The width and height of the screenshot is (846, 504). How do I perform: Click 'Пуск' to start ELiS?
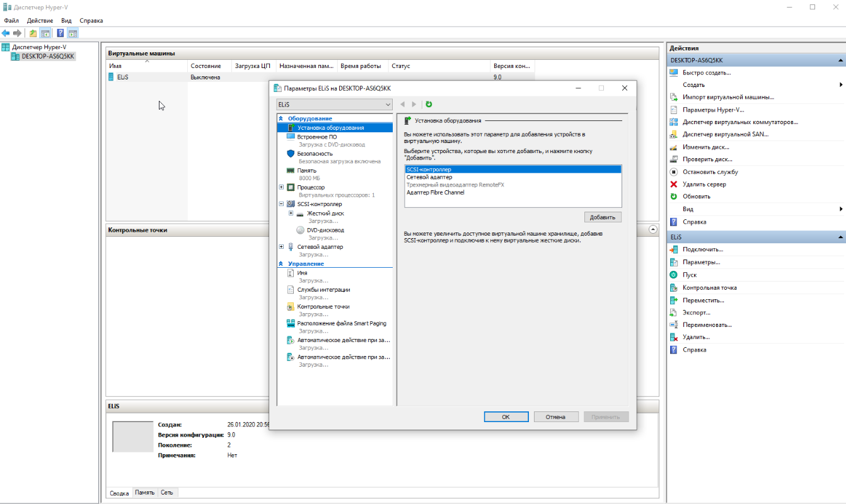690,275
